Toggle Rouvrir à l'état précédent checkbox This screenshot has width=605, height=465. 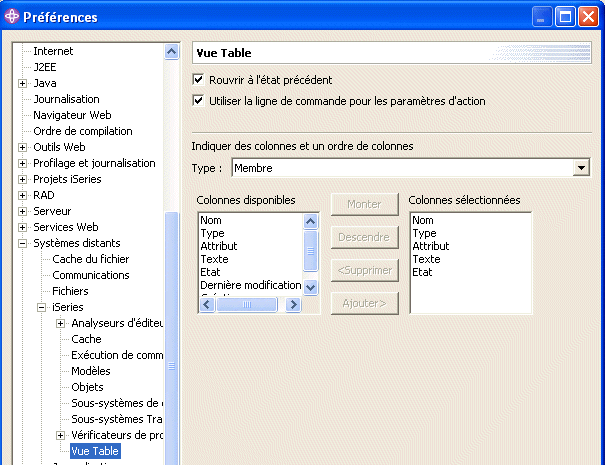tap(198, 80)
